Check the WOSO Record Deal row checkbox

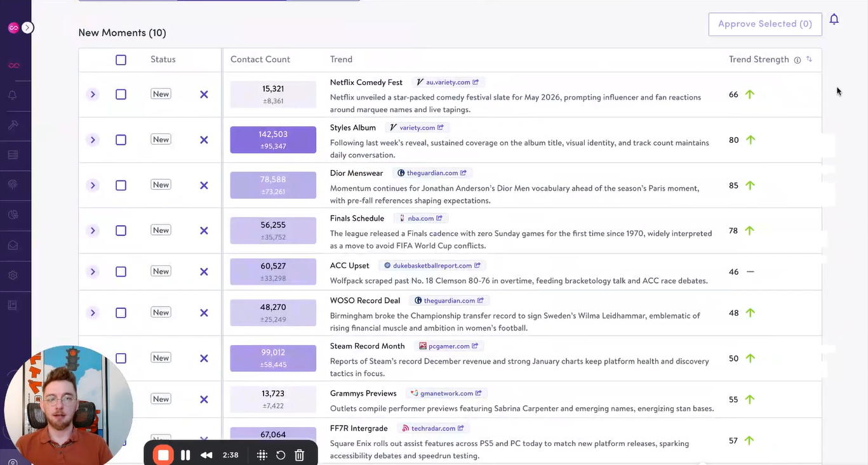click(121, 313)
